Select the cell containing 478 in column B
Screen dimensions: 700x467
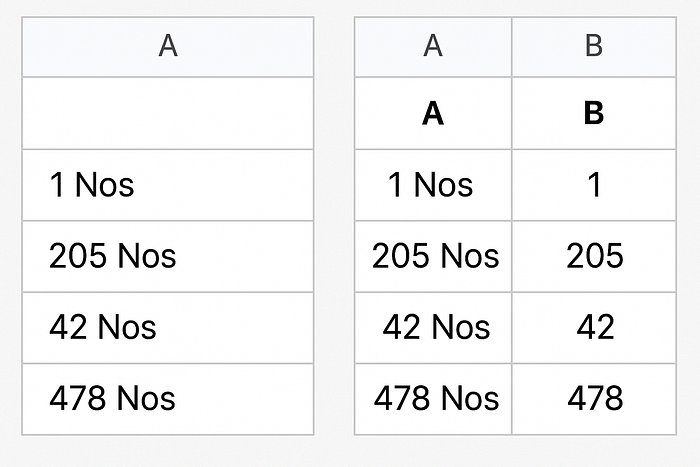coord(594,399)
